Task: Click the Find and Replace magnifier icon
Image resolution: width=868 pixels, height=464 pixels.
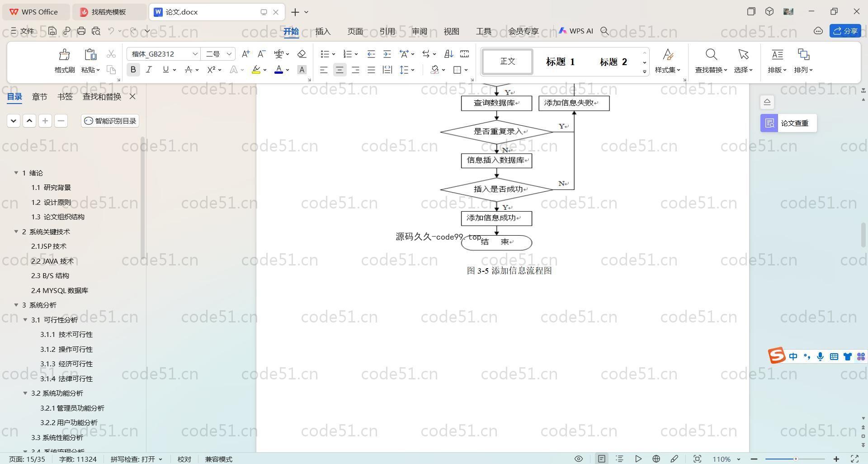Action: (711, 55)
